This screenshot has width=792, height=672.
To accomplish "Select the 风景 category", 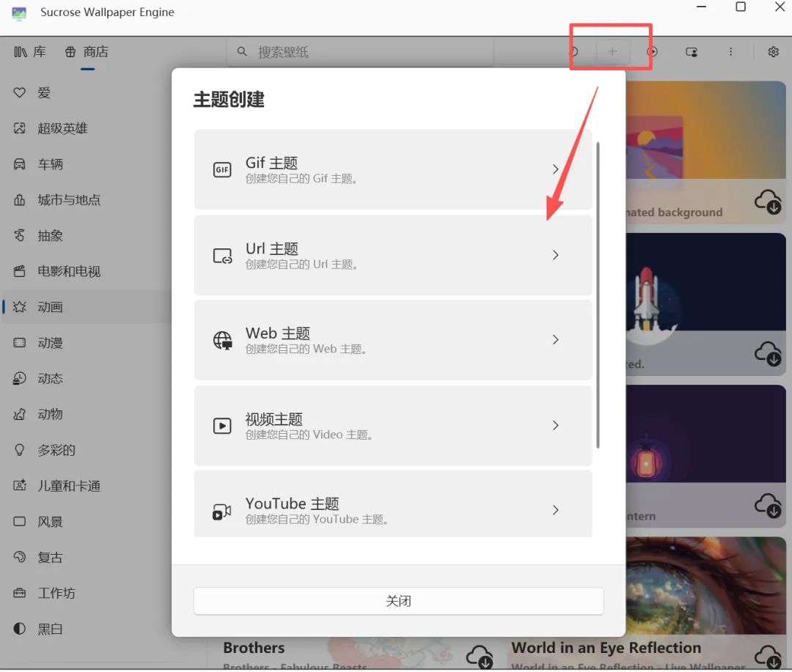I will 86,522.
